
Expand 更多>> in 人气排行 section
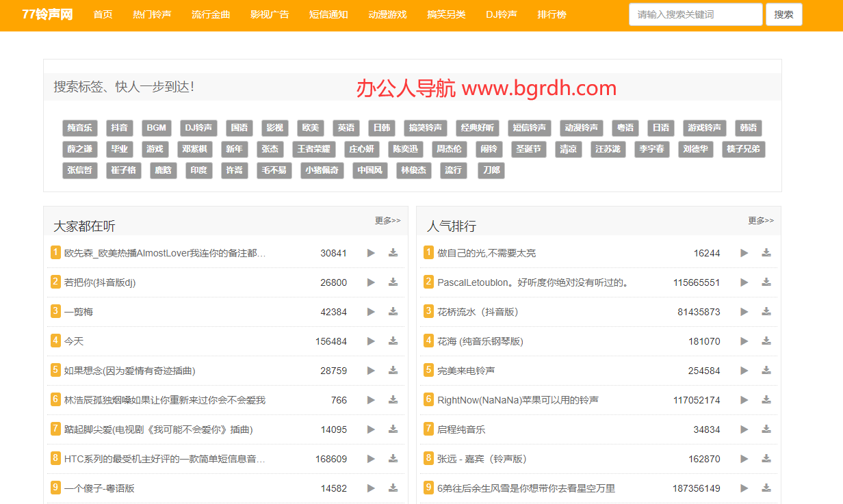[761, 221]
